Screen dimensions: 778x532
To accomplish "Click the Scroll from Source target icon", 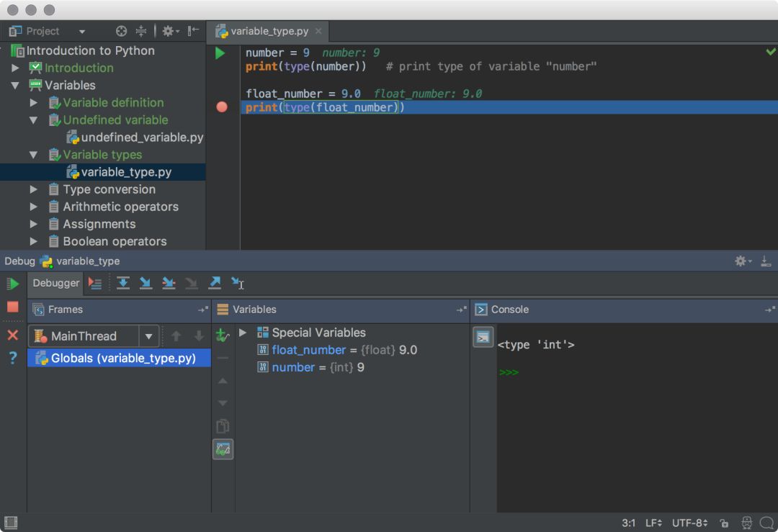I will [x=121, y=31].
